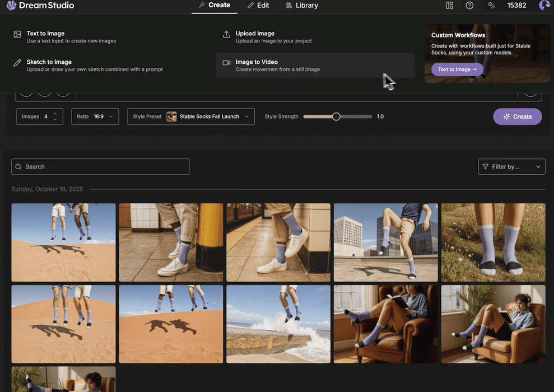The image size is (554, 392).
Task: Click the Image to Video camera icon
Action: click(226, 63)
